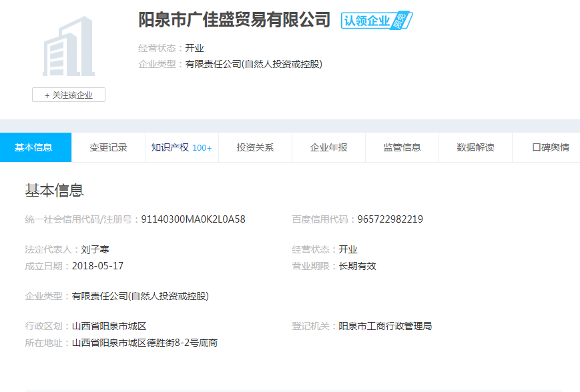Click the 100+ count on 知识产权
Image resolution: width=580 pixels, height=392 pixels.
202,148
